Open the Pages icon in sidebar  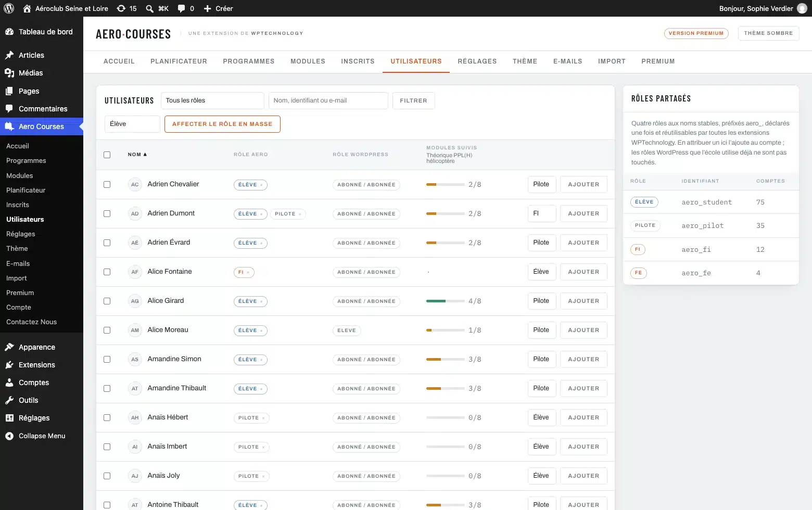9,91
